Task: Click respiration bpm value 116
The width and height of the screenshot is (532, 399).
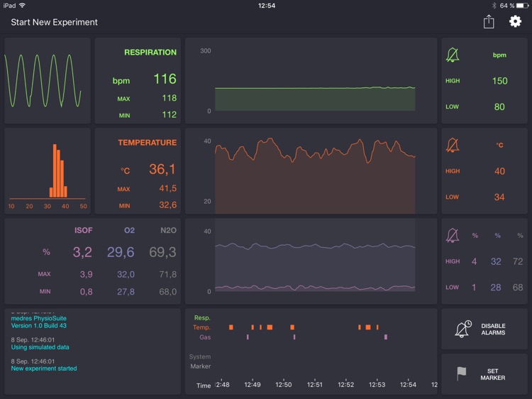Action: click(165, 79)
